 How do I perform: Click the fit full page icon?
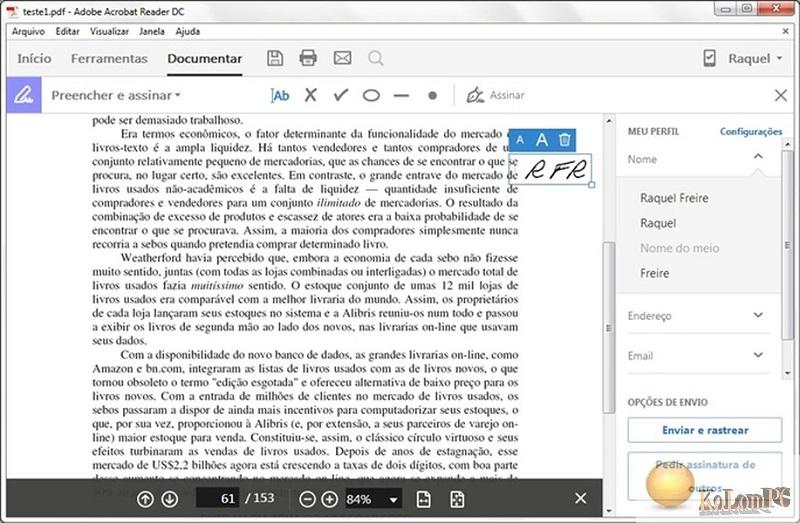[x=457, y=499]
